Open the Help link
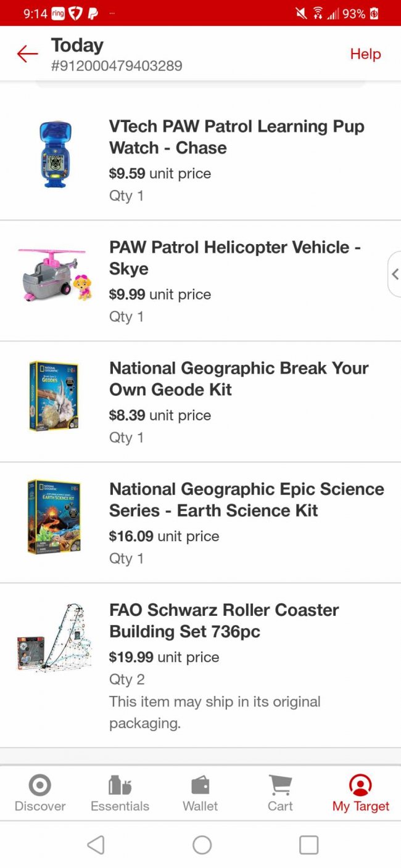The width and height of the screenshot is (401, 868). point(365,54)
